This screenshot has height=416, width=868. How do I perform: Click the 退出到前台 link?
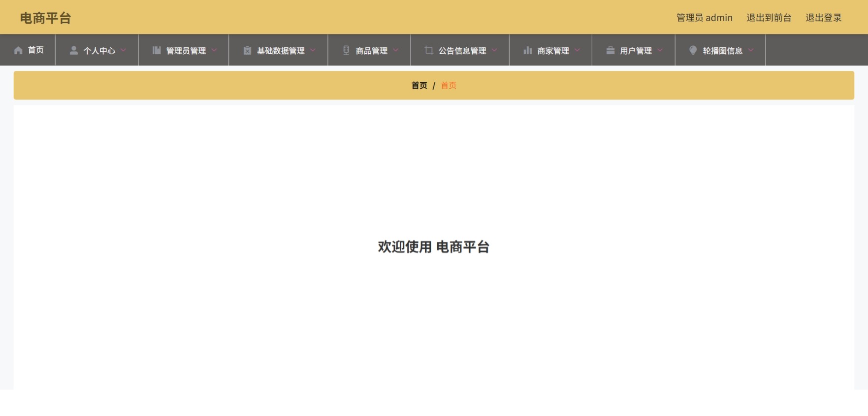tap(769, 18)
